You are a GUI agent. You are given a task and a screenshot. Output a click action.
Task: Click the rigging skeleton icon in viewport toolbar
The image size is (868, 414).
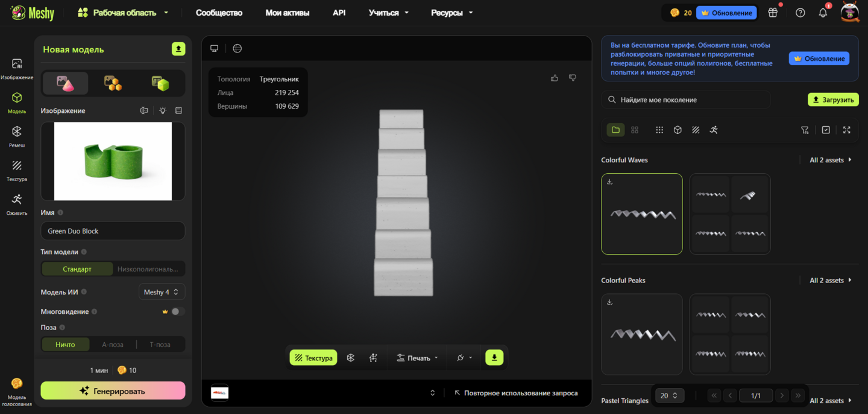(x=374, y=358)
